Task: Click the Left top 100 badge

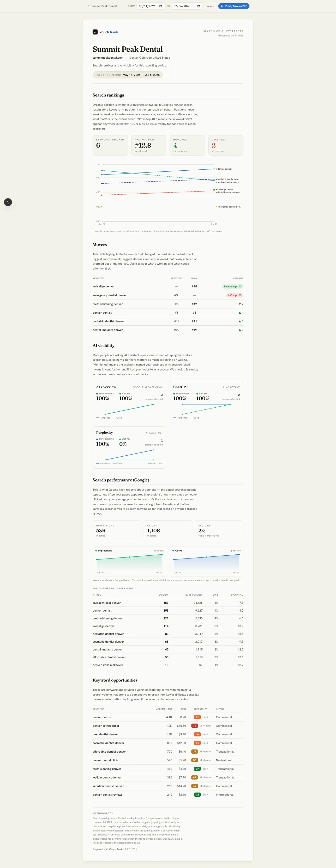Action: click(235, 295)
